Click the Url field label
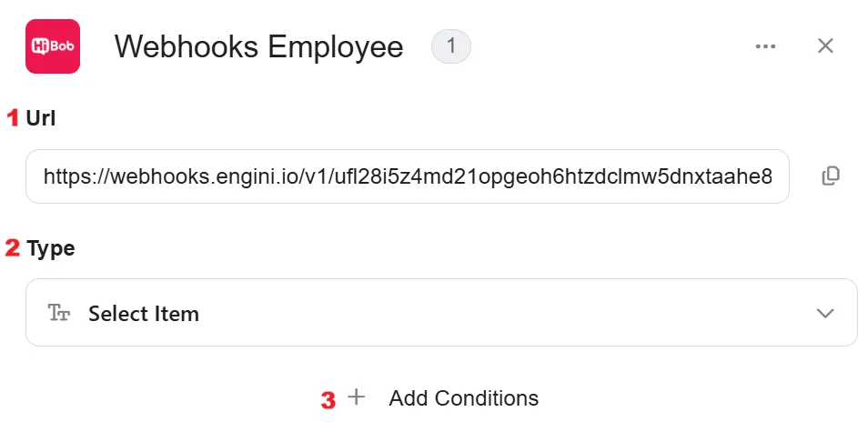 [x=41, y=117]
